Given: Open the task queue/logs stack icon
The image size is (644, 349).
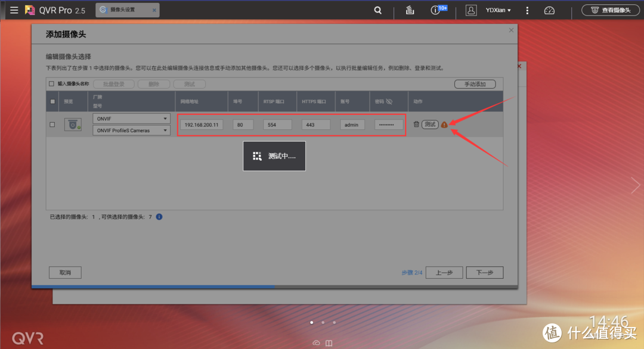Looking at the screenshot, I should click(410, 10).
